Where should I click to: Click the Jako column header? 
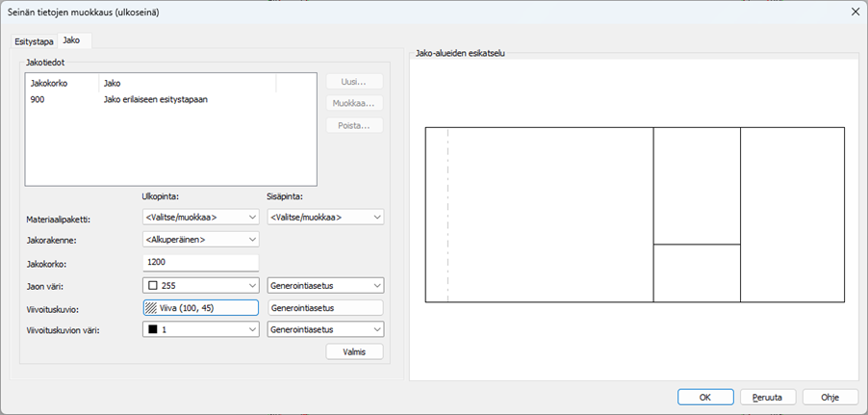click(187, 84)
